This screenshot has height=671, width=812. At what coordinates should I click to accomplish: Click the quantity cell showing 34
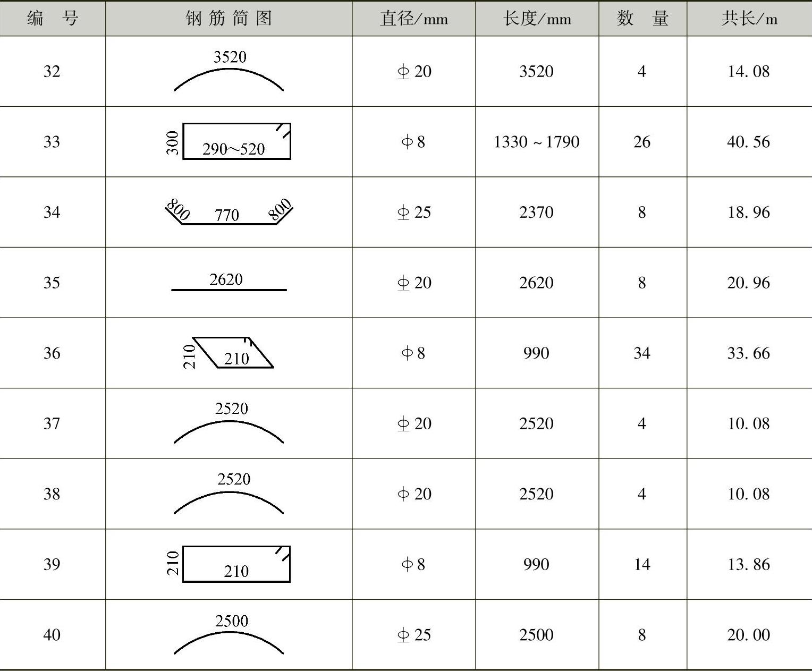(x=642, y=353)
